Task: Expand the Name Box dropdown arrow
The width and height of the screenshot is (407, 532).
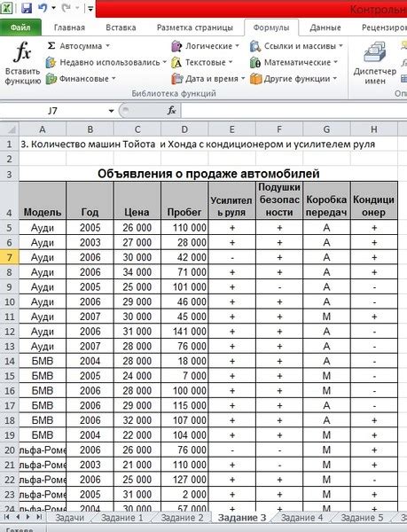Action: 111,111
